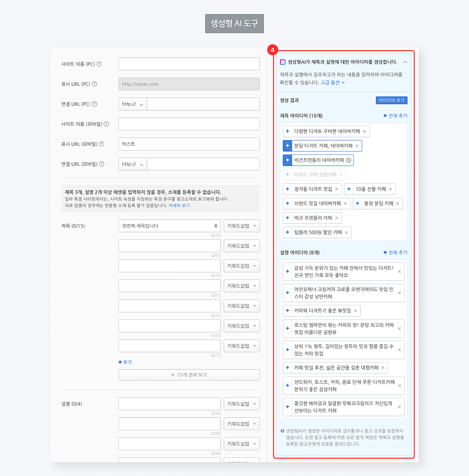Viewport: 469px width, 476px height.
Task: Remove title idea 분당 디저트 카페, 네이버카페
Action: (357, 146)
